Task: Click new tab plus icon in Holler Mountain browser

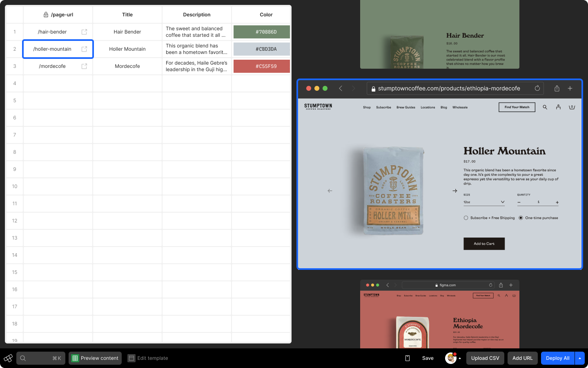Action: (x=570, y=88)
